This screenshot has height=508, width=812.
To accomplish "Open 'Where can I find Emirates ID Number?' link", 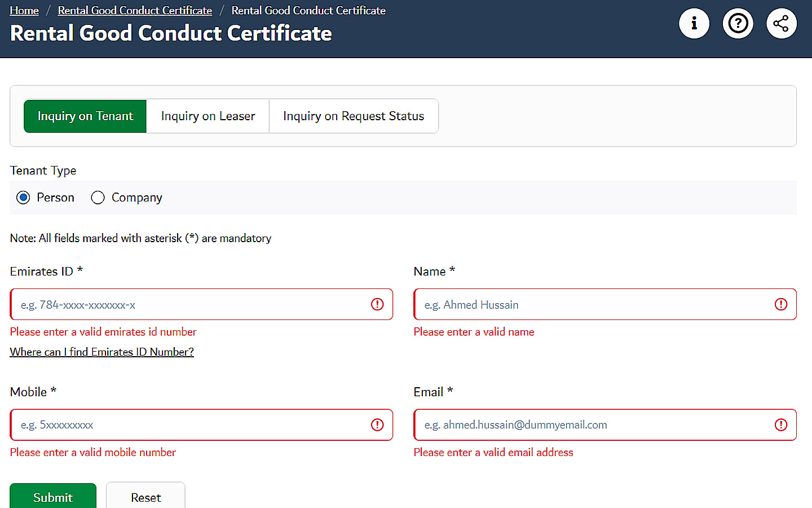I will 101,352.
